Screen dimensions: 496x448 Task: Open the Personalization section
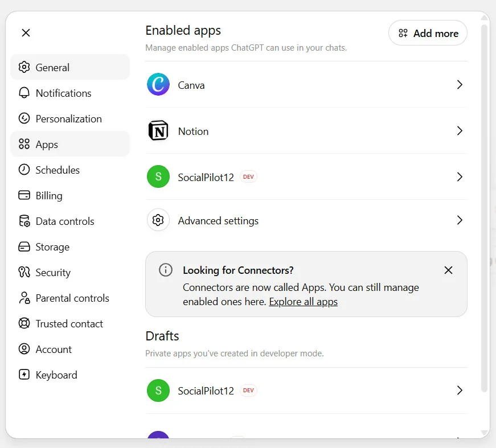(x=70, y=118)
